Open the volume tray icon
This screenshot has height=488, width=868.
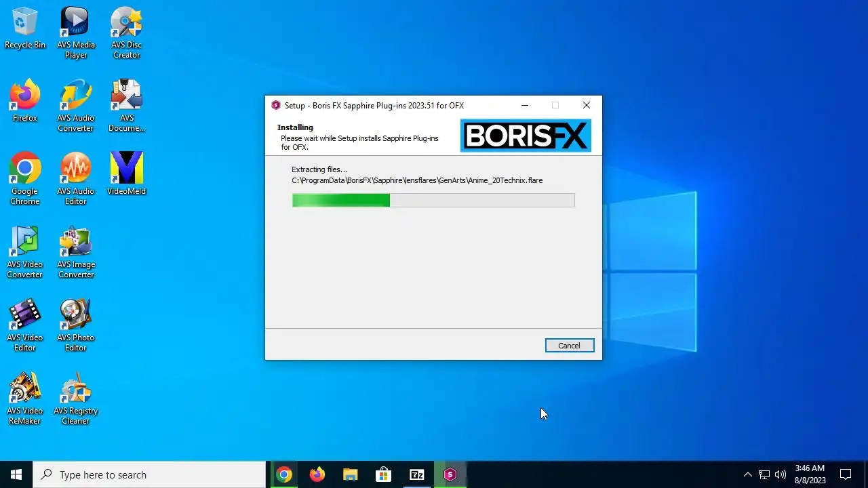(781, 474)
